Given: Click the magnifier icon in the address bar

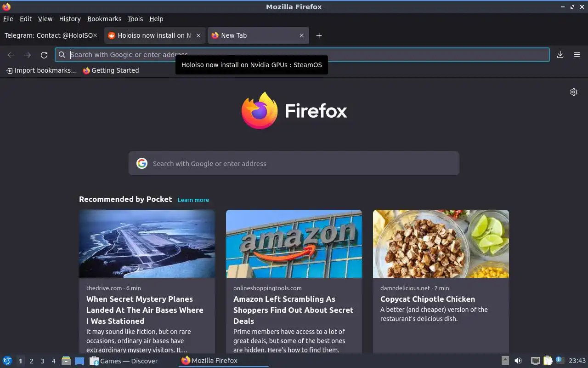Looking at the screenshot, I should coord(62,55).
